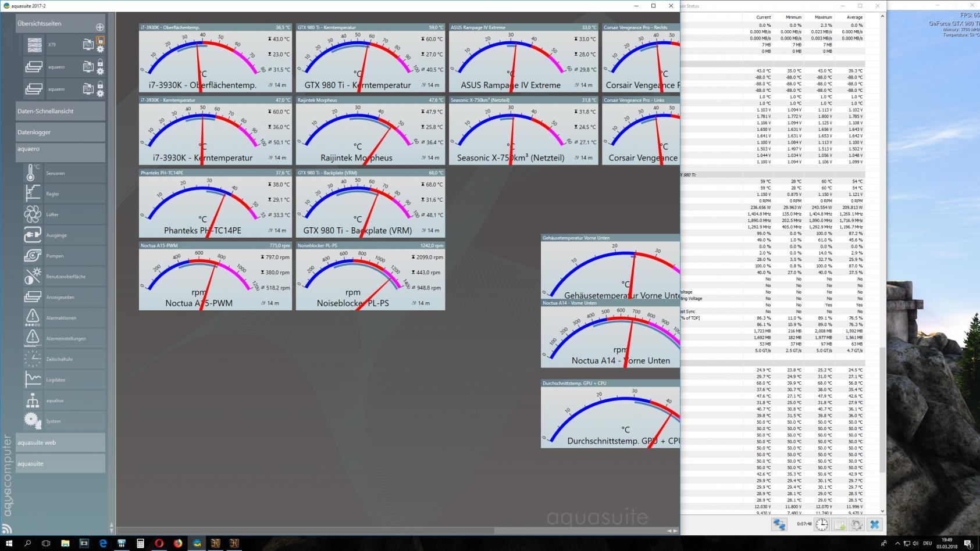Open the Regler page
This screenshot has width=980, height=551.
coord(64,194)
